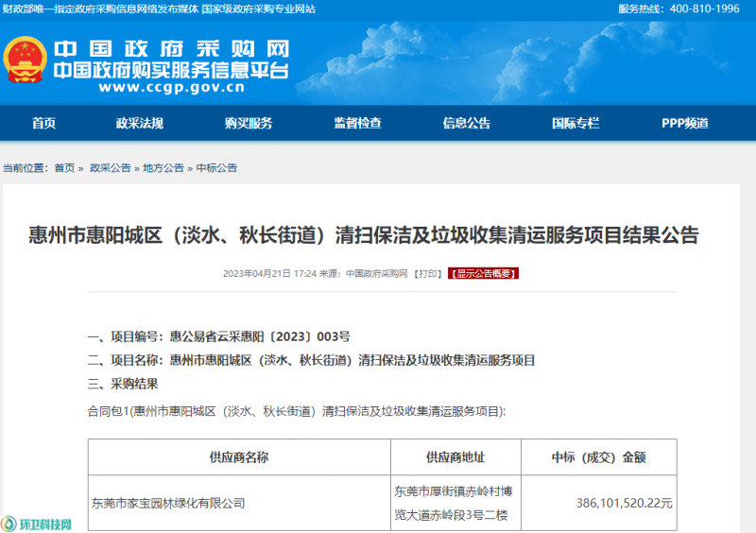Screen dimensions: 756x533
Task: Click the www.ccgp.gov.cn site address text
Action: (x=172, y=87)
